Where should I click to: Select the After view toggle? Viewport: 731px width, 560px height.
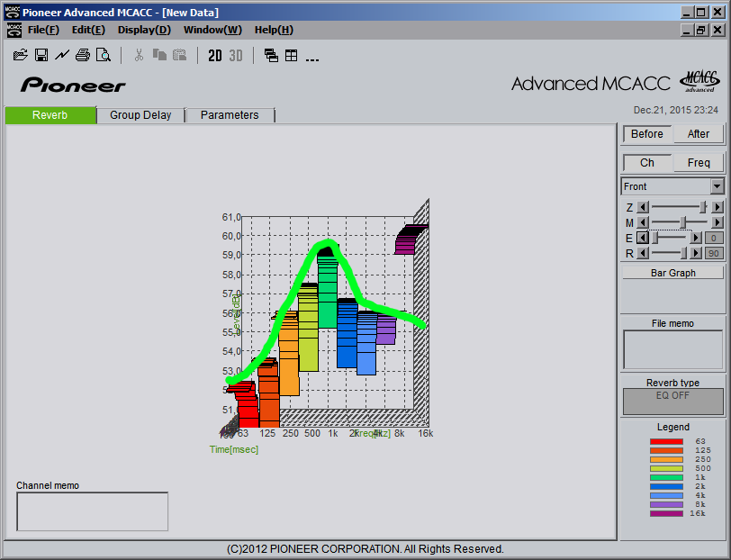[x=699, y=134]
